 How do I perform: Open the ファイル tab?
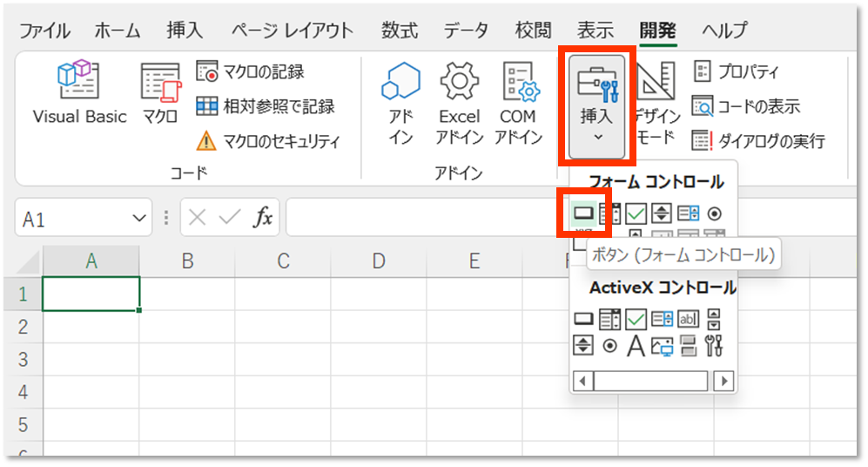point(45,30)
